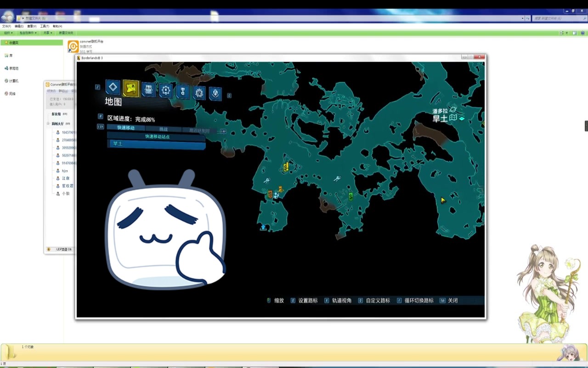This screenshot has width=588, height=368.
Task: Select the 附近好友间 tab in map panel
Action: (199, 131)
